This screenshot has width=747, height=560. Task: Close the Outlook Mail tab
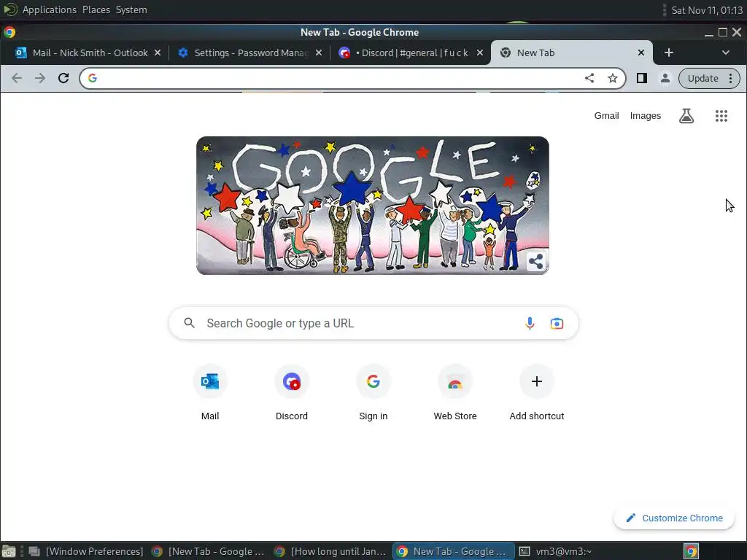pyautogui.click(x=158, y=52)
